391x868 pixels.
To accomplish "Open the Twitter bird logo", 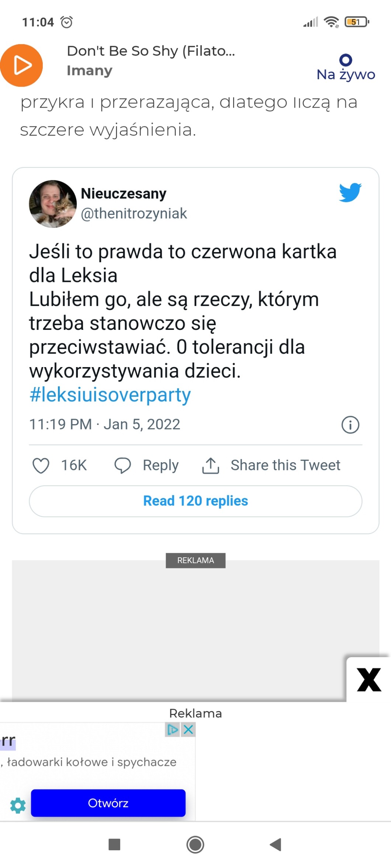I will coord(350,192).
